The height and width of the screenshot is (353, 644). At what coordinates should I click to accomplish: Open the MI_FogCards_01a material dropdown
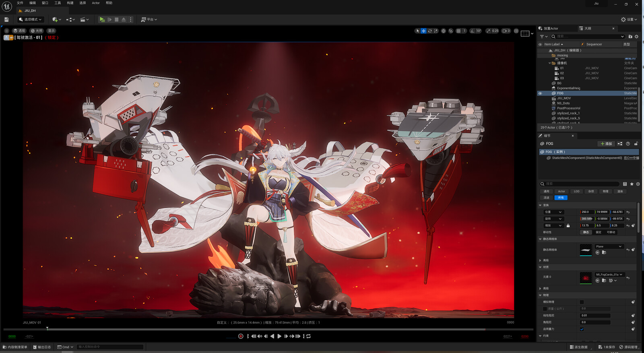(609, 275)
